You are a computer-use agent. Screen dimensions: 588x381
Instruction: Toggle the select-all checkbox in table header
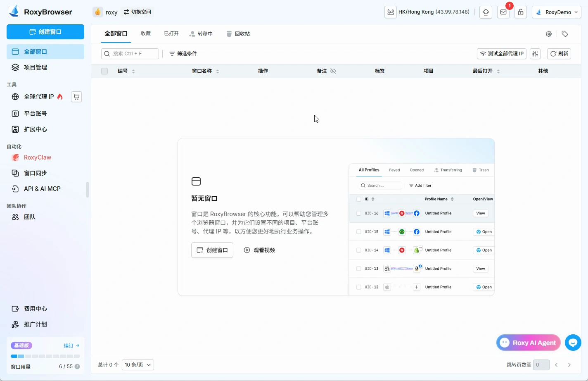click(104, 71)
